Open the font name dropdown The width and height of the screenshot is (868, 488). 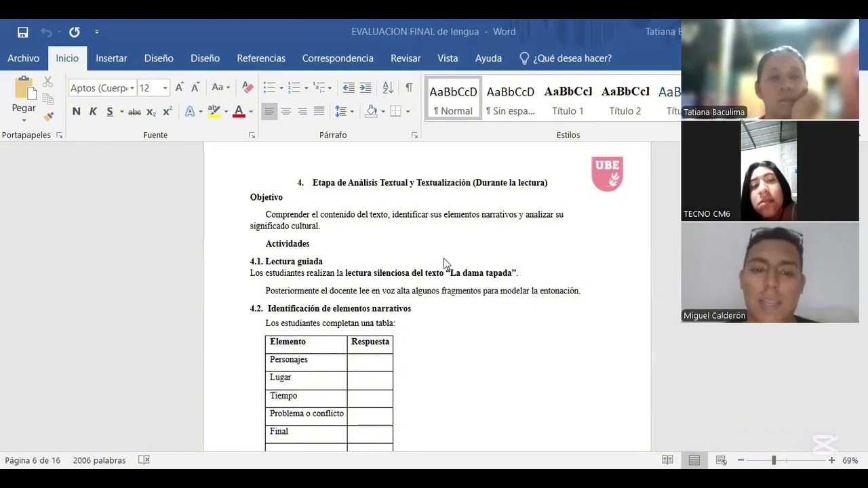pyautogui.click(x=132, y=88)
